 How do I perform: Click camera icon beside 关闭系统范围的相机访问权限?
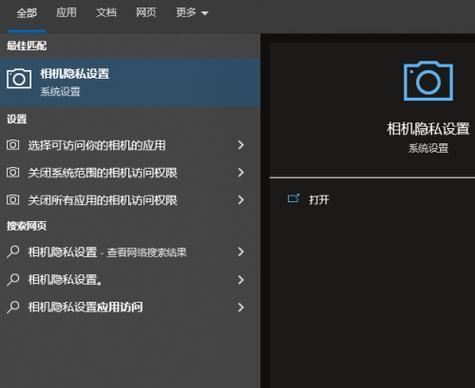[x=13, y=172]
